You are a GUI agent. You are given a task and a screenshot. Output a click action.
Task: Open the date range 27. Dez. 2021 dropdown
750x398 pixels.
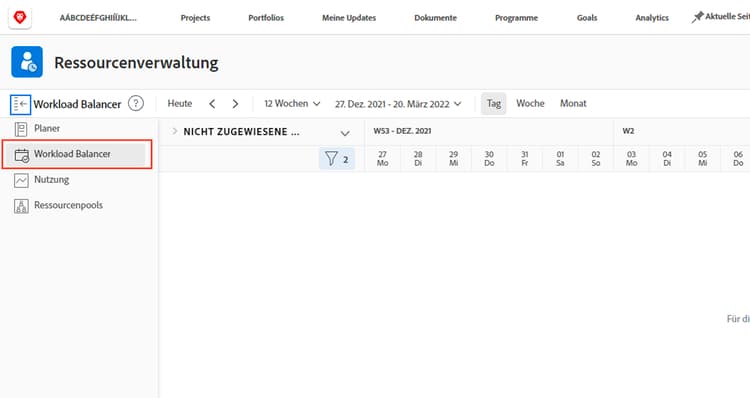pos(398,104)
